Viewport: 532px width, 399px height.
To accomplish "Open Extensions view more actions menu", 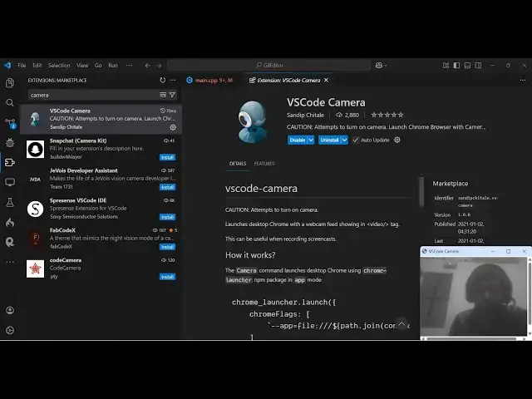I will 173,80.
